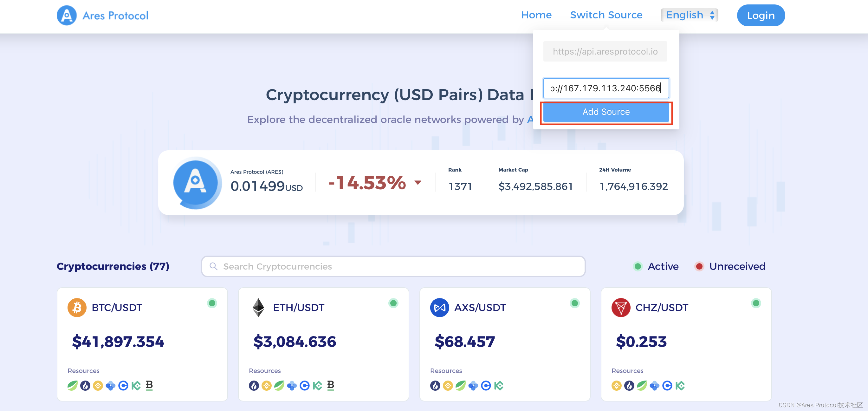Click Huobi flame icon under ETH/USDT resources
The width and height of the screenshot is (868, 411).
254,385
